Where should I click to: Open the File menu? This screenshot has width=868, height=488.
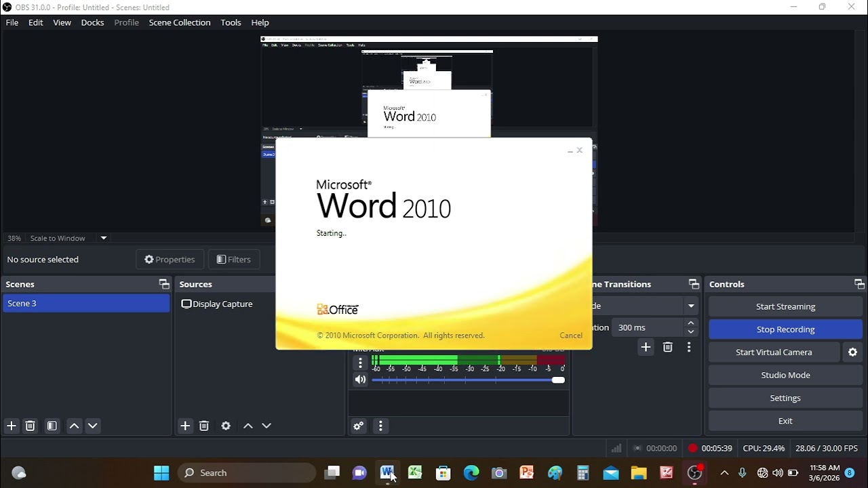pyautogui.click(x=12, y=22)
